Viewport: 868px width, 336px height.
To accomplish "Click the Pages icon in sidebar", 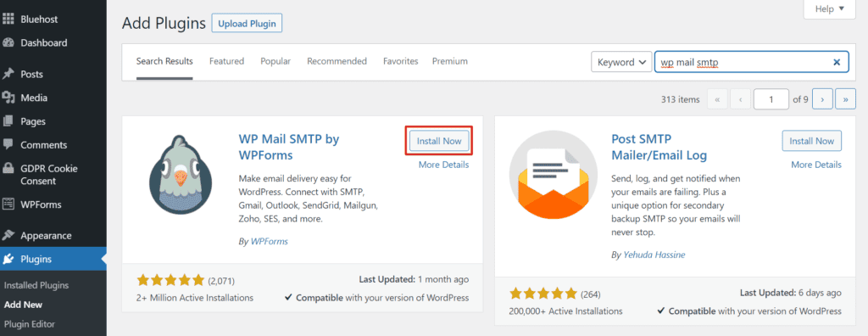I will click(8, 120).
